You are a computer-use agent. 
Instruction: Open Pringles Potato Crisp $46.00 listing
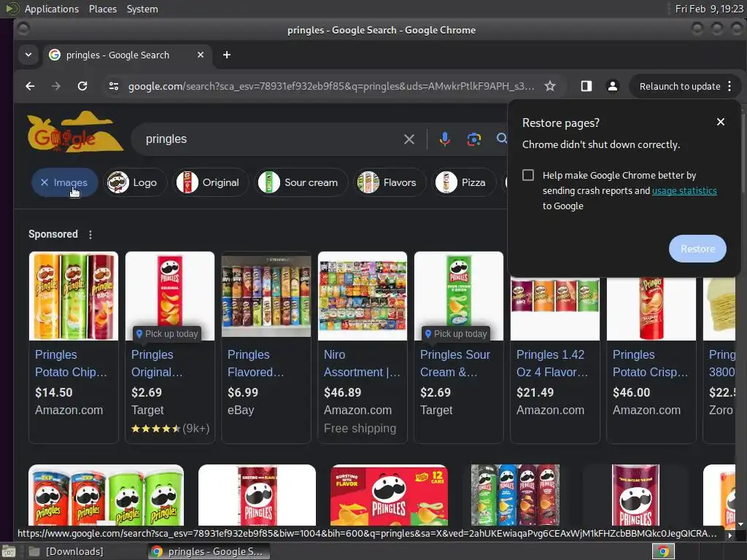click(651, 365)
